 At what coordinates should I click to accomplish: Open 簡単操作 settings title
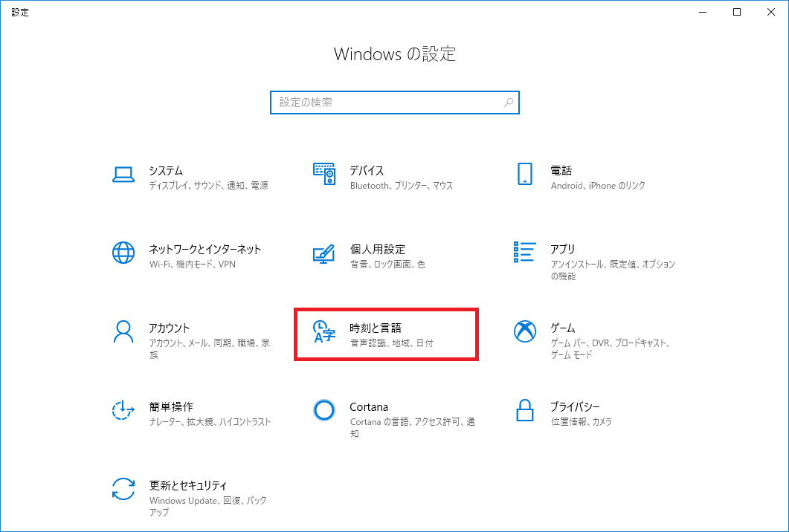(x=171, y=406)
